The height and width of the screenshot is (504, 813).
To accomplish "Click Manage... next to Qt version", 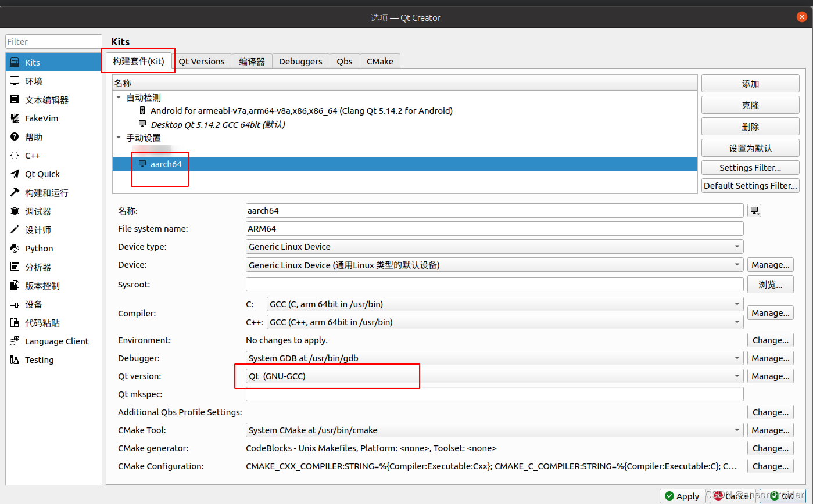I will pos(771,376).
